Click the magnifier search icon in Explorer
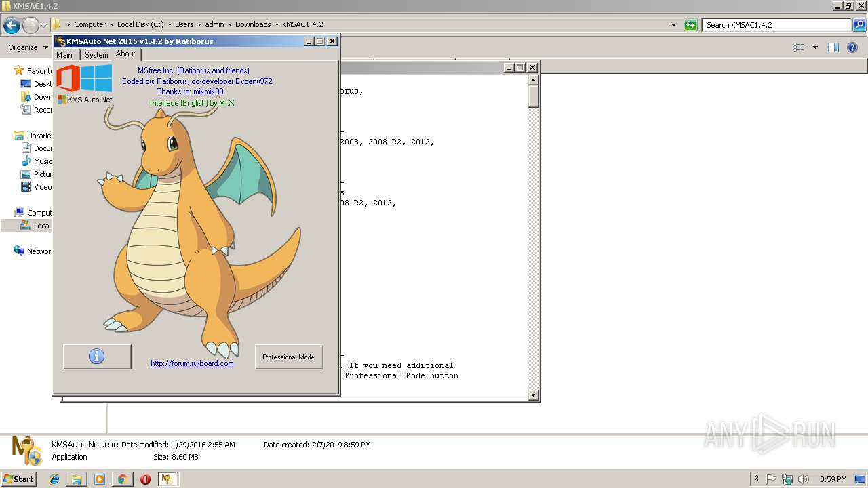 click(x=859, y=25)
